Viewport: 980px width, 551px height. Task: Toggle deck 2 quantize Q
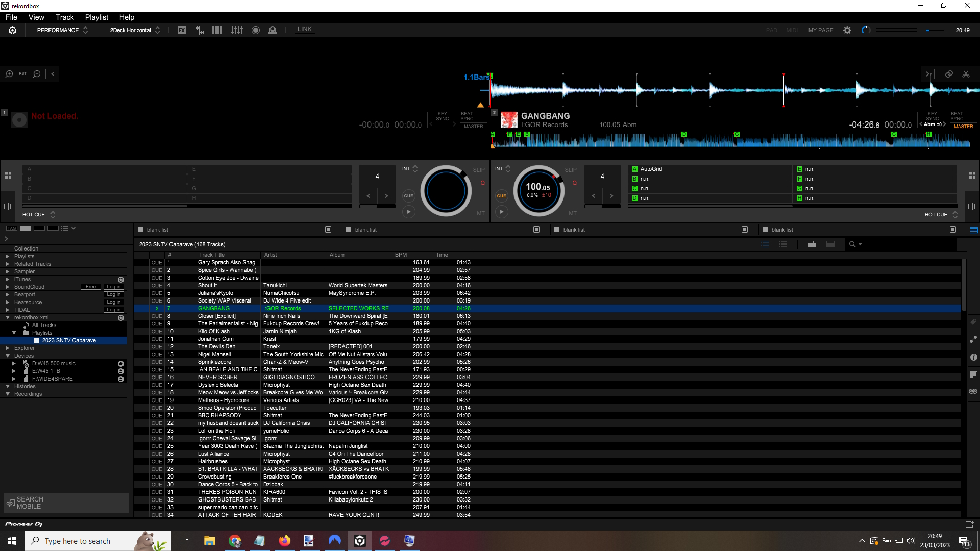[x=574, y=183]
